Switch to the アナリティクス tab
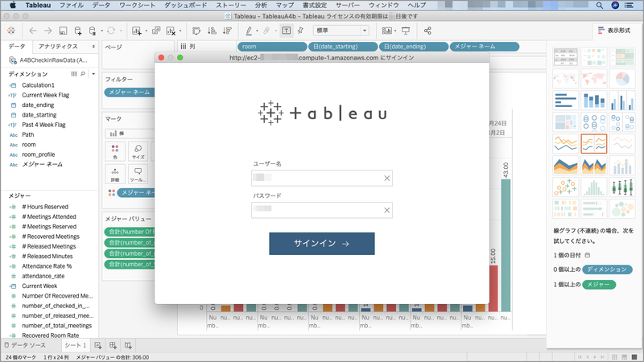Image resolution: width=644 pixels, height=362 pixels. [x=58, y=47]
